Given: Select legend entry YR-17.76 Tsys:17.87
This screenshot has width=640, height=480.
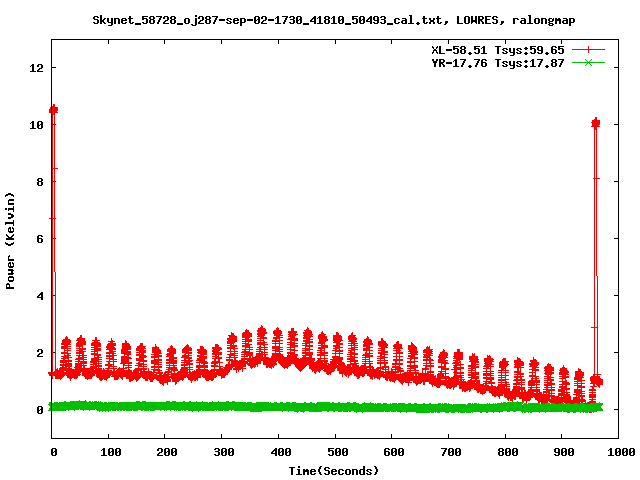Looking at the screenshot, I should click(x=498, y=63).
